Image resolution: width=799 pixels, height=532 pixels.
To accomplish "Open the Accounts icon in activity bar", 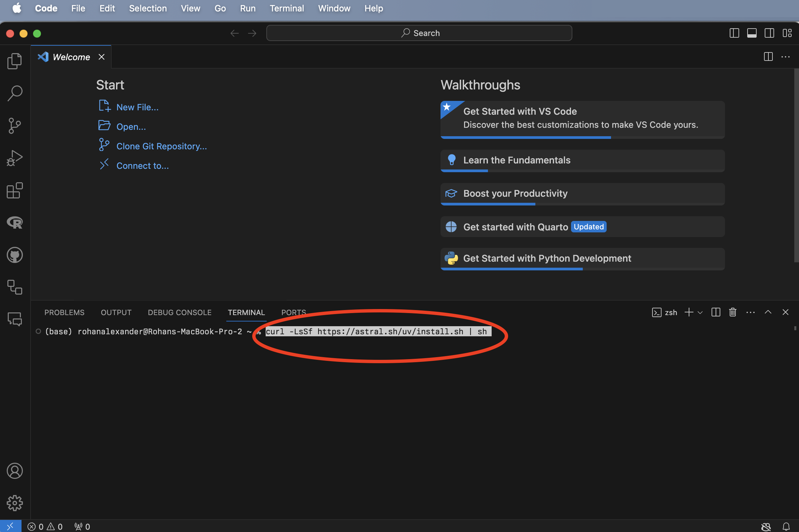I will (x=14, y=470).
